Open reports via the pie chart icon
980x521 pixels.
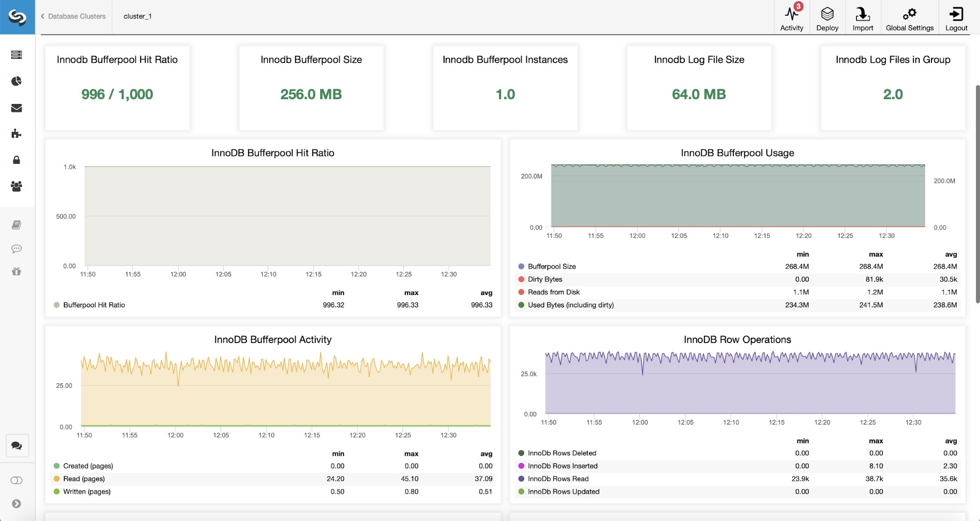click(x=17, y=81)
